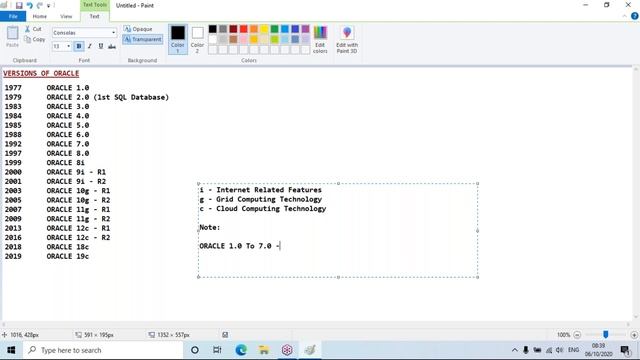The width and height of the screenshot is (640, 360).
Task: Undo the last action
Action: pyautogui.click(x=29, y=6)
